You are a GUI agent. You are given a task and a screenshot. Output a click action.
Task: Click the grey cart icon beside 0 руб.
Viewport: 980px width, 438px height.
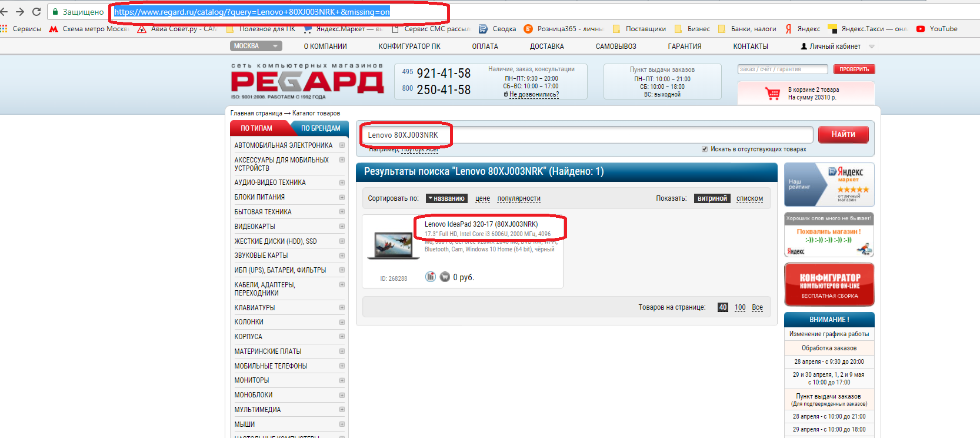(445, 277)
